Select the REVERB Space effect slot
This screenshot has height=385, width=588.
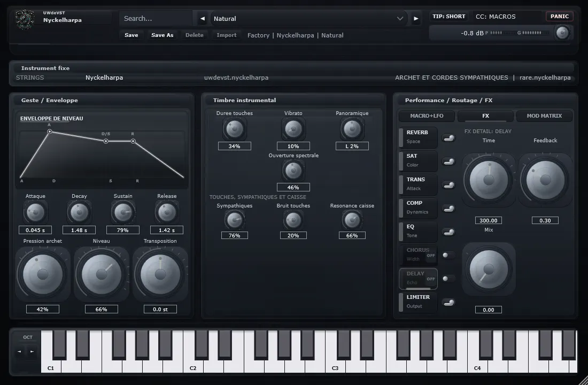point(418,137)
